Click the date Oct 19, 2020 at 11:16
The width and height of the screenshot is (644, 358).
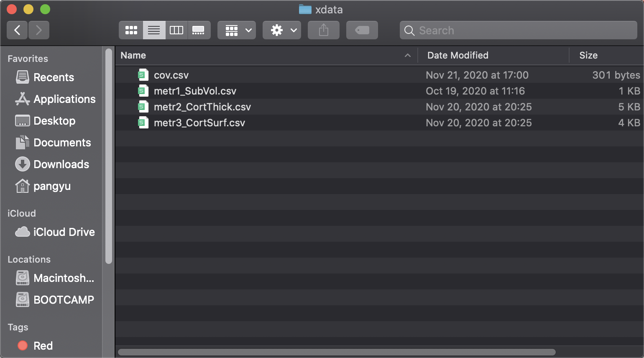[x=475, y=91]
